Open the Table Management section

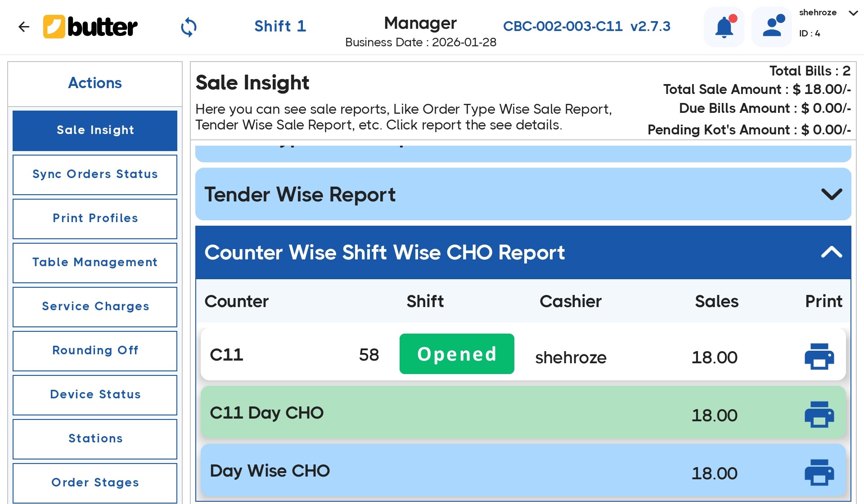pos(95,262)
